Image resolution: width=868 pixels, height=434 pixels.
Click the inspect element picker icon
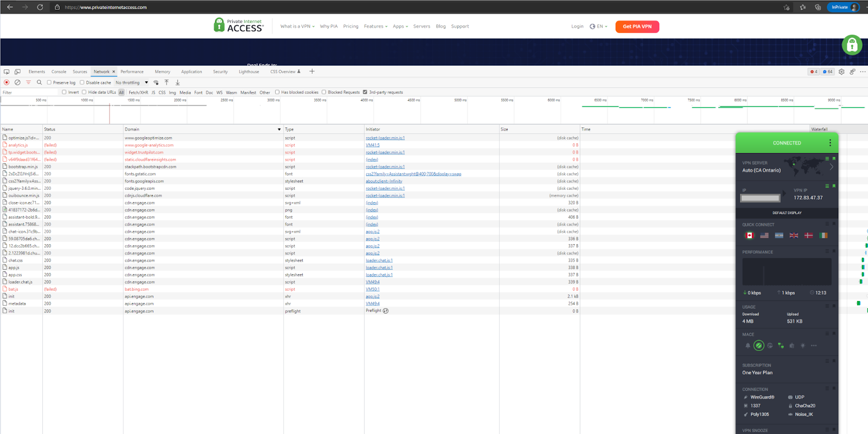[7, 72]
